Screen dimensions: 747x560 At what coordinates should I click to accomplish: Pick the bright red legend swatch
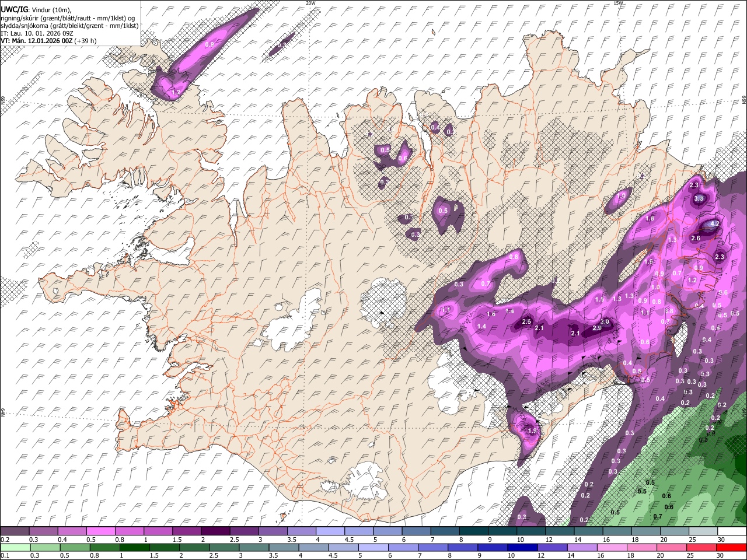tap(731, 547)
